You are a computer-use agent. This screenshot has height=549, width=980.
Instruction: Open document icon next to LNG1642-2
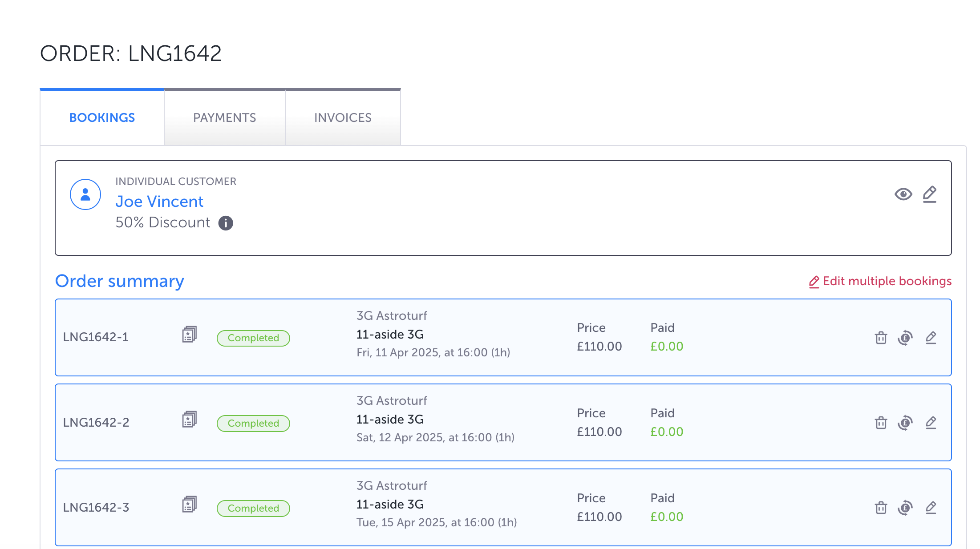[x=189, y=420]
